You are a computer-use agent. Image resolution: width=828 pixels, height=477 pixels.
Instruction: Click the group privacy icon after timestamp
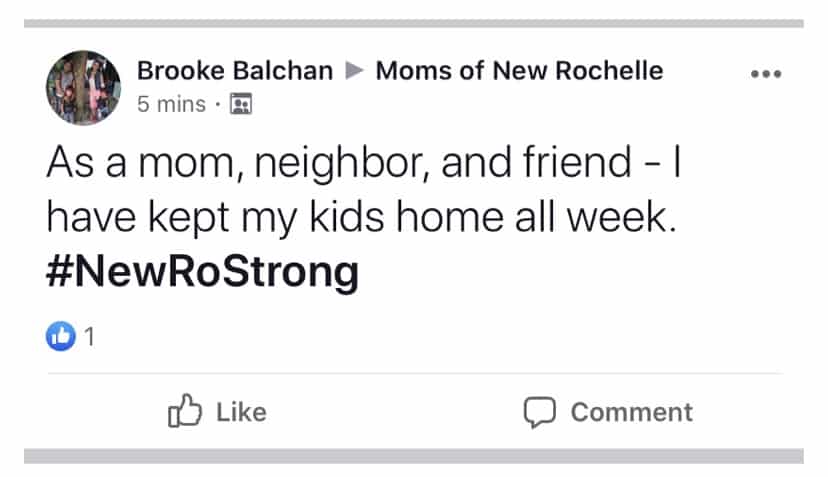click(x=240, y=104)
